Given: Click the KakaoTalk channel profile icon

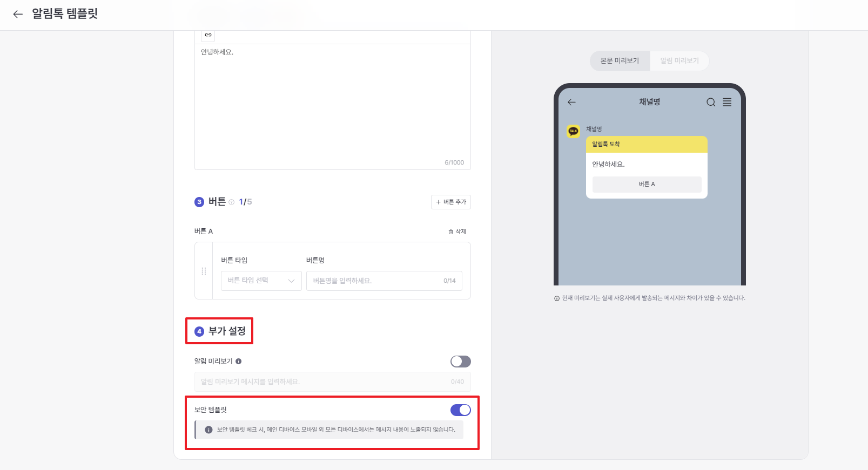Looking at the screenshot, I should pos(574,131).
